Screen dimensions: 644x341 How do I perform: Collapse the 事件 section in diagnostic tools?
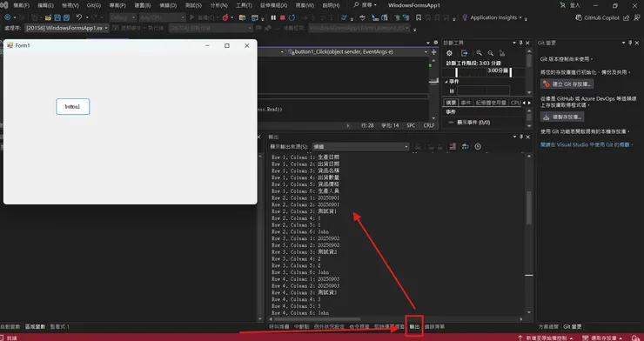tap(446, 82)
